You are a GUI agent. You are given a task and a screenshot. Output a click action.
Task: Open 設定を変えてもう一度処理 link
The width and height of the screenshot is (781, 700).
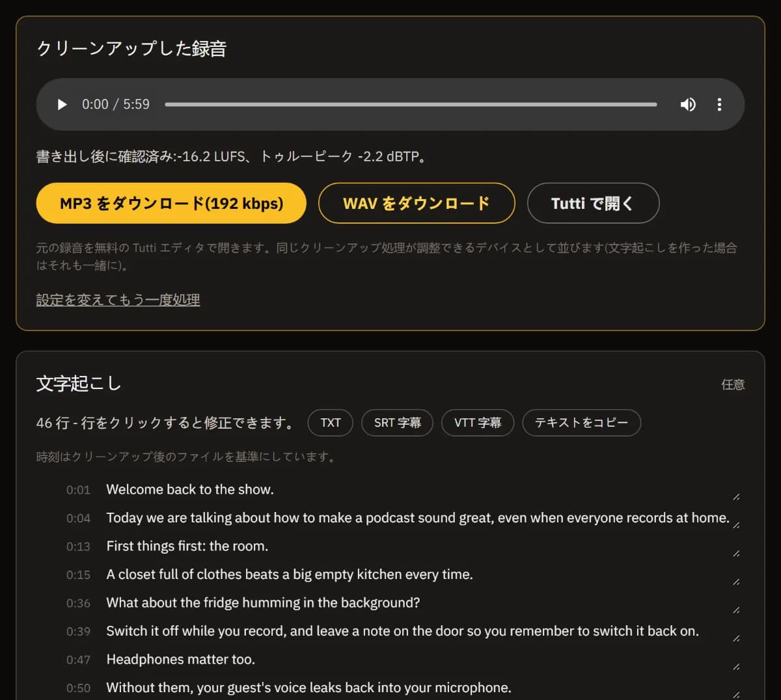[118, 300]
